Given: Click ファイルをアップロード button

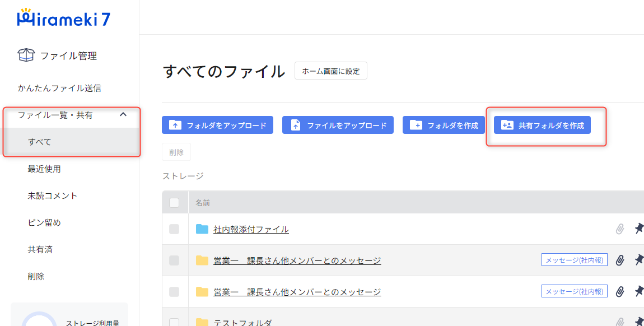Looking at the screenshot, I should [338, 125].
